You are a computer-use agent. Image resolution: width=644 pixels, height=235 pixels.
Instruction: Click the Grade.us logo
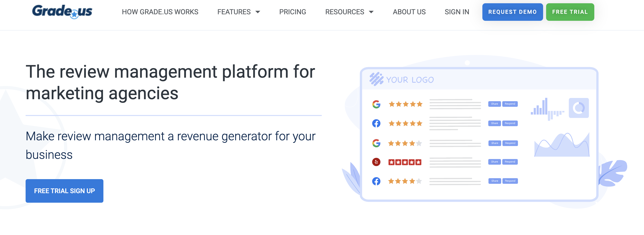pyautogui.click(x=62, y=12)
